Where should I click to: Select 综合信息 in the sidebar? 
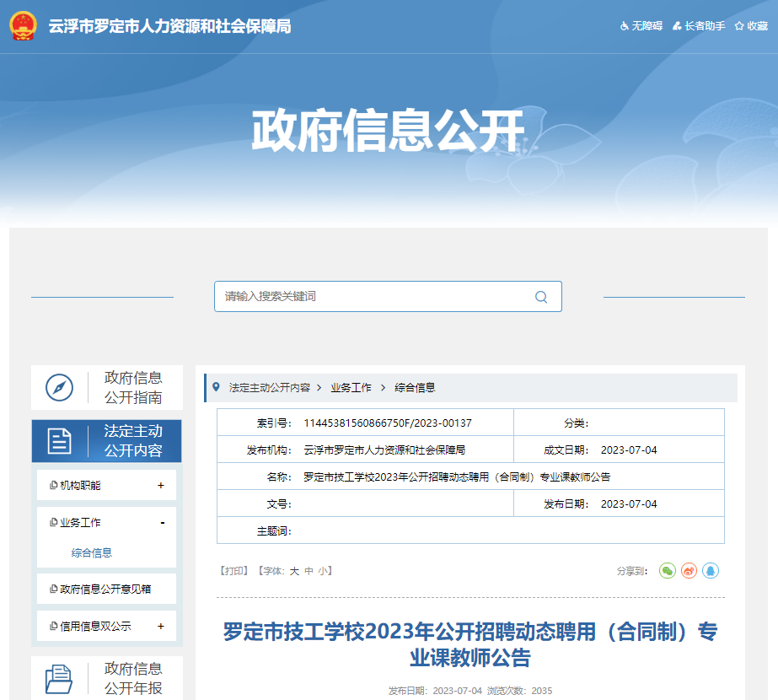pos(92,553)
